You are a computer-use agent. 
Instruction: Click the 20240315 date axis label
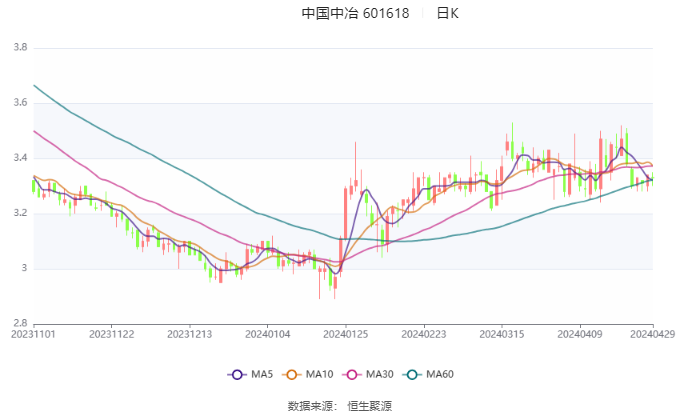pos(502,334)
